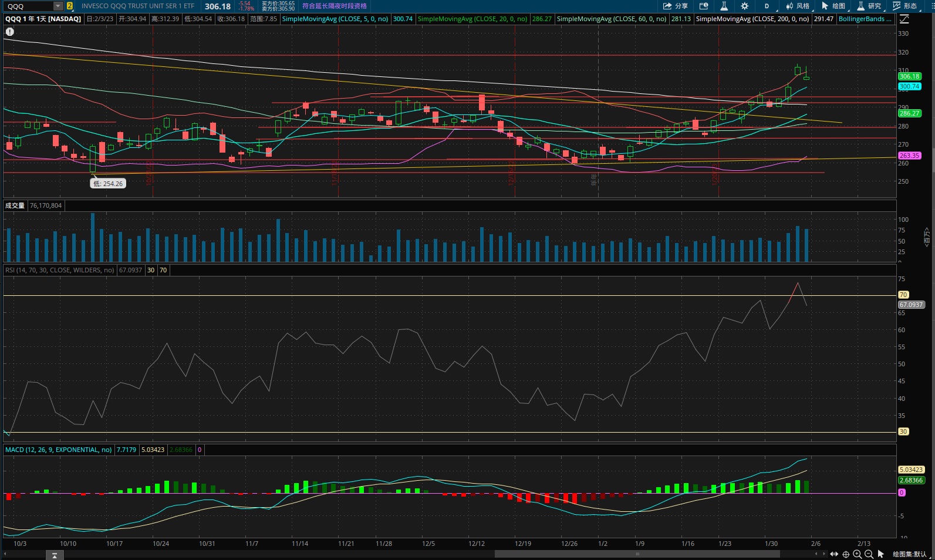Viewport: 935px width, 560px height.
Task: Open the Edit Studies flask icon
Action: (x=724, y=6)
